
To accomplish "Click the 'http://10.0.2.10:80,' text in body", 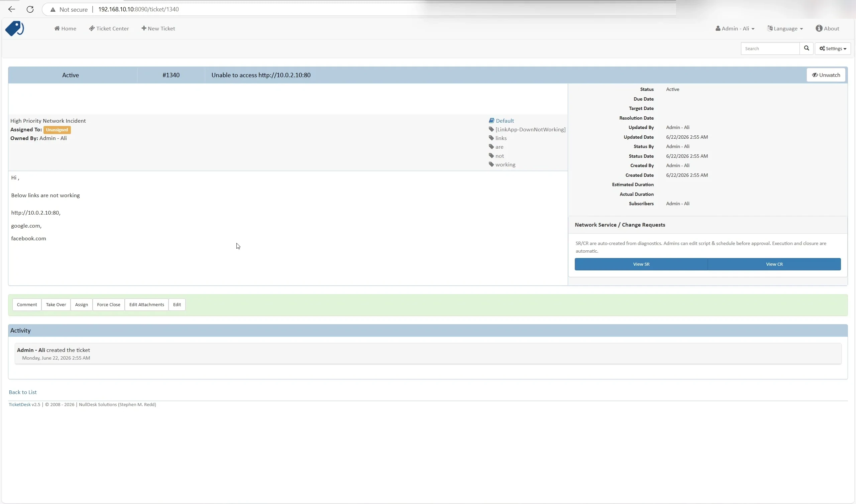I will pos(36,213).
